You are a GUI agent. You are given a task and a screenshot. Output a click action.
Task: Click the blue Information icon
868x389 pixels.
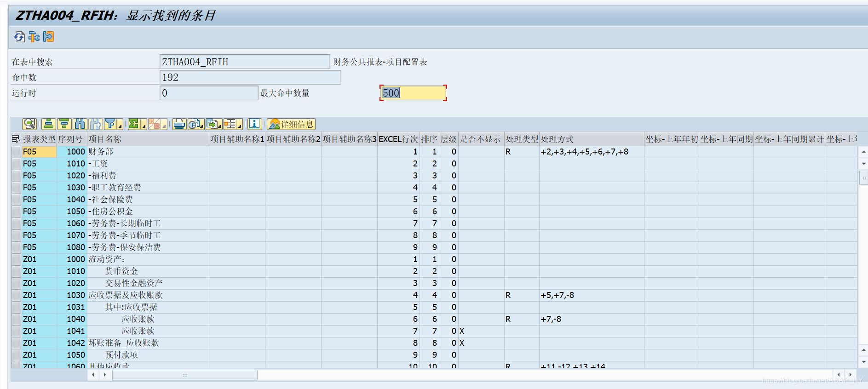pos(255,124)
